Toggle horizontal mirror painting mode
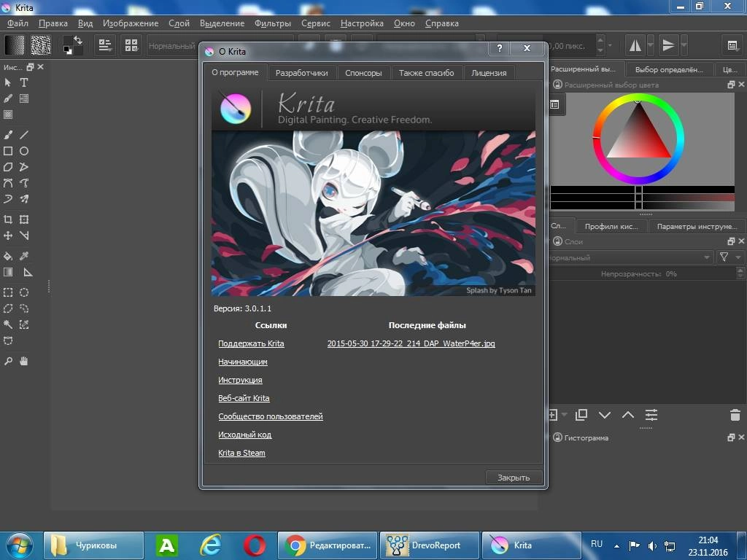This screenshot has width=747, height=560. [x=635, y=45]
